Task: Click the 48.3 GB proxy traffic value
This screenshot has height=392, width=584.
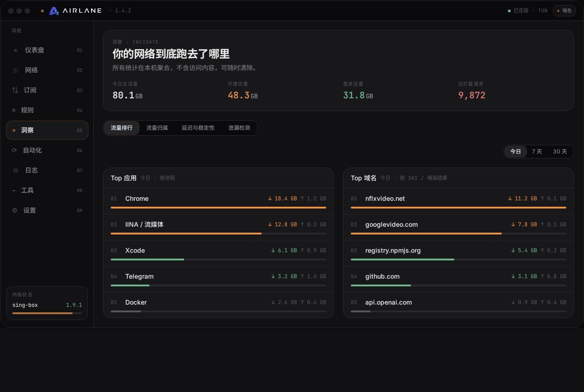Action: click(x=243, y=95)
